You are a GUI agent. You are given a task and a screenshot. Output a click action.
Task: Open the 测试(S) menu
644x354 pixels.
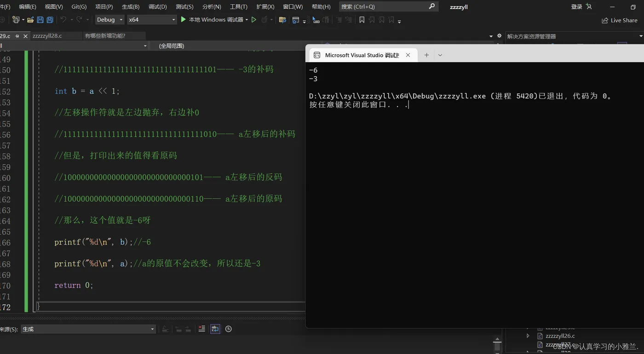184,6
